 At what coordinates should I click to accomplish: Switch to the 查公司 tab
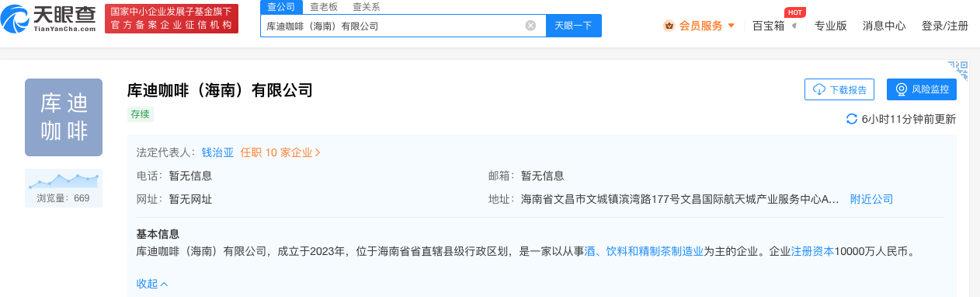tap(280, 7)
